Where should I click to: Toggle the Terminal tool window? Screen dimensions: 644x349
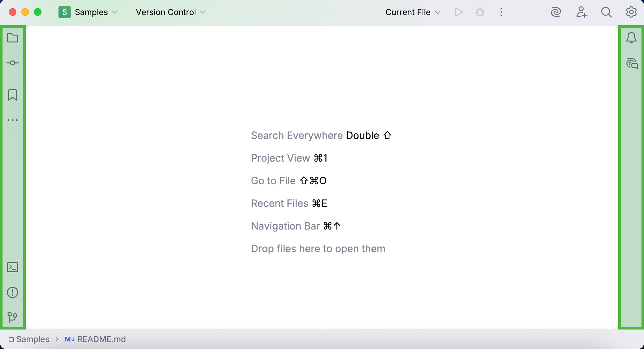tap(13, 267)
